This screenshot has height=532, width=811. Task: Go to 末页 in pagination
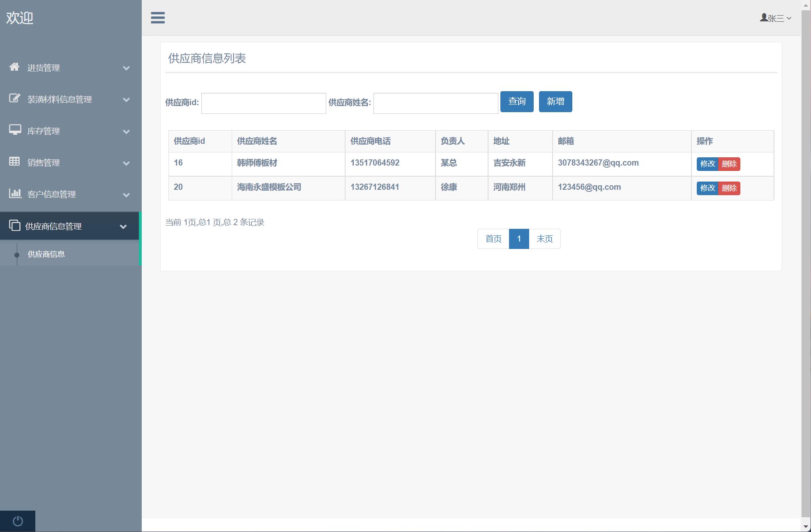[544, 239]
